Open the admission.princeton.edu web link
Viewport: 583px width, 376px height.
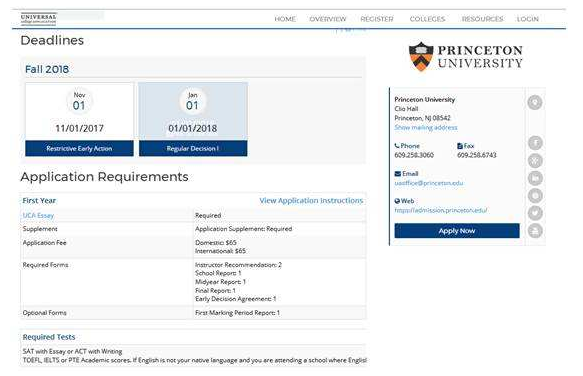point(441,210)
